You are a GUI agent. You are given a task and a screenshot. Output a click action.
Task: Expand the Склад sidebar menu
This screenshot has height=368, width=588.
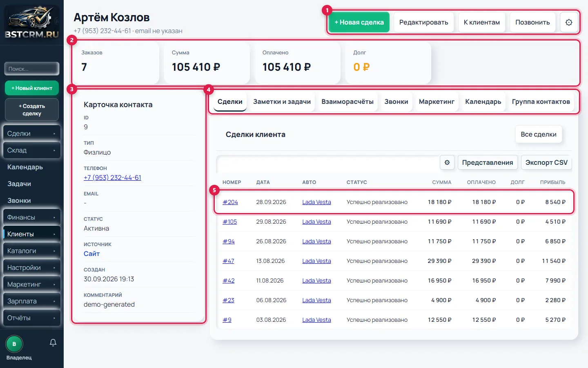coord(32,150)
